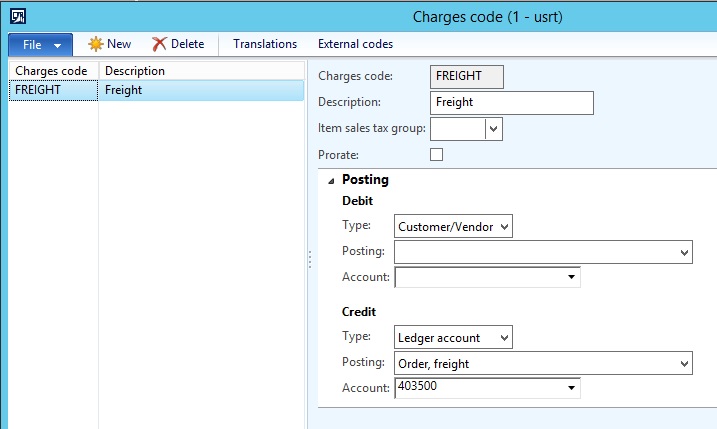Viewport: 717px width, 429px height.
Task: Open Translations from the toolbar
Action: pyautogui.click(x=265, y=44)
